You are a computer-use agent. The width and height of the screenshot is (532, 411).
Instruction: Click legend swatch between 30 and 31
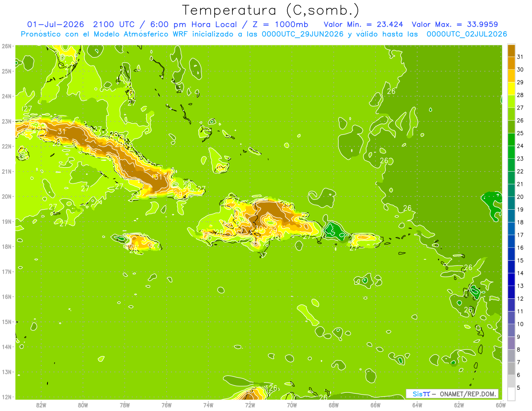(x=511, y=63)
